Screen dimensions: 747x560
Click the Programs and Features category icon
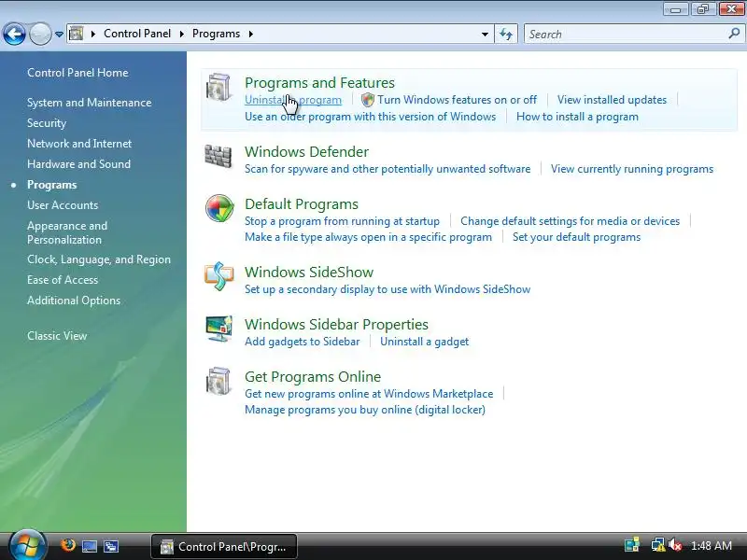[218, 87]
